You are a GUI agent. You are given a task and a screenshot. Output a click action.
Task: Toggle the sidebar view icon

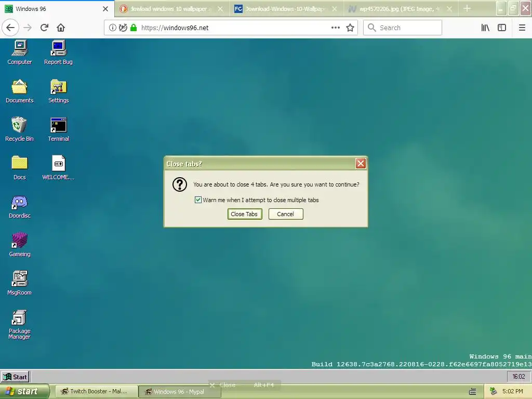[502, 28]
